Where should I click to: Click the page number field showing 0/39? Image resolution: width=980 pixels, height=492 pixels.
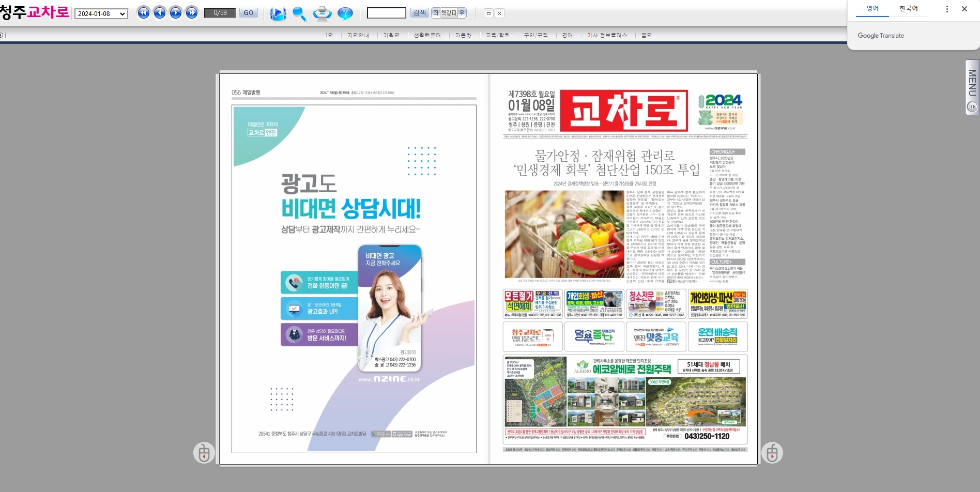[x=220, y=13]
